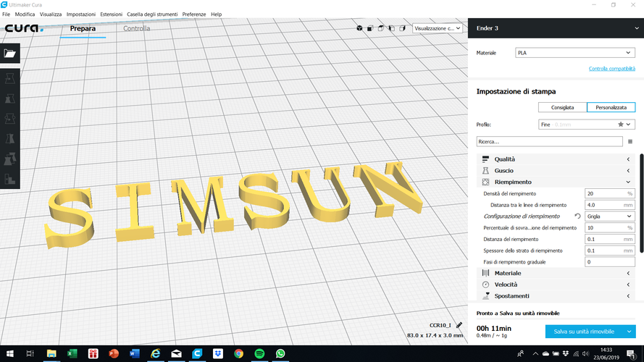Open PowerPoint from the taskbar
Image resolution: width=644 pixels, height=362 pixels.
(x=114, y=353)
